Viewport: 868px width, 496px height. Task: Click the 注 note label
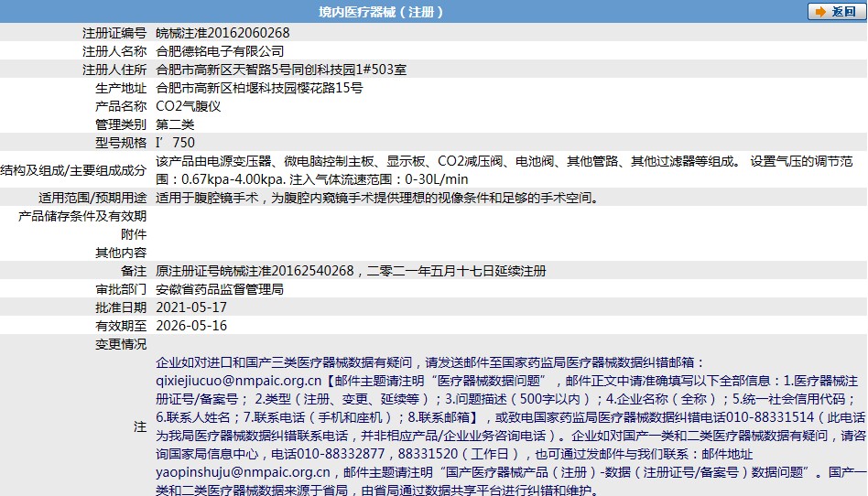(x=140, y=426)
